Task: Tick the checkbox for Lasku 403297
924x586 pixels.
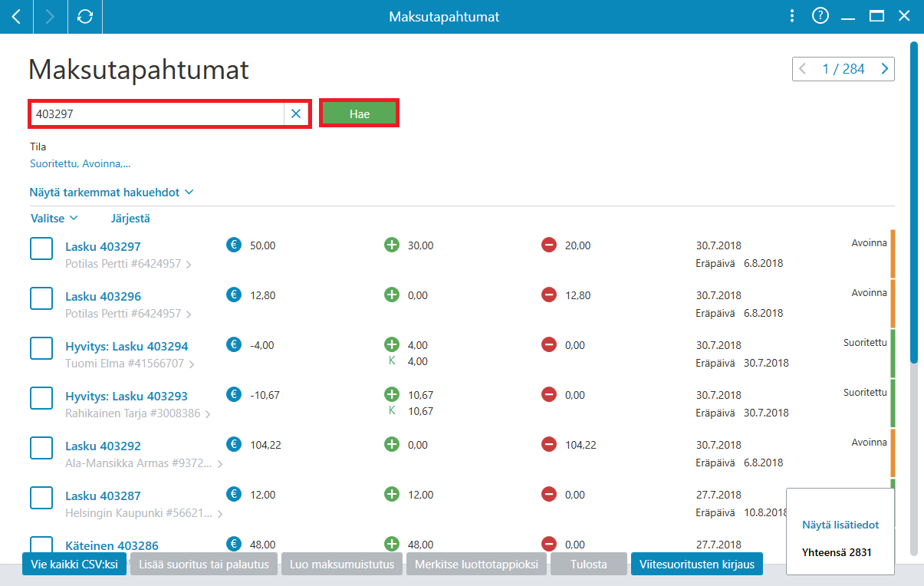Action: coord(41,249)
